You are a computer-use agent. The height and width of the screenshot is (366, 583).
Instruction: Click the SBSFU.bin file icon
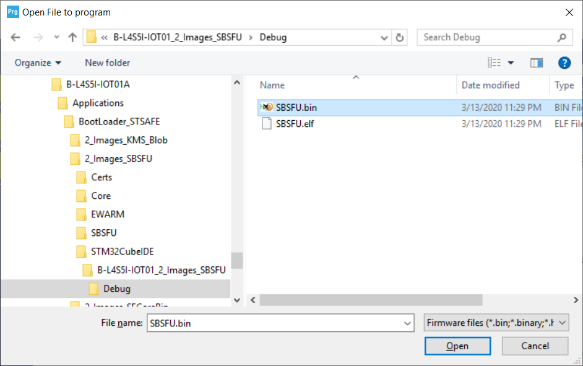click(x=267, y=107)
